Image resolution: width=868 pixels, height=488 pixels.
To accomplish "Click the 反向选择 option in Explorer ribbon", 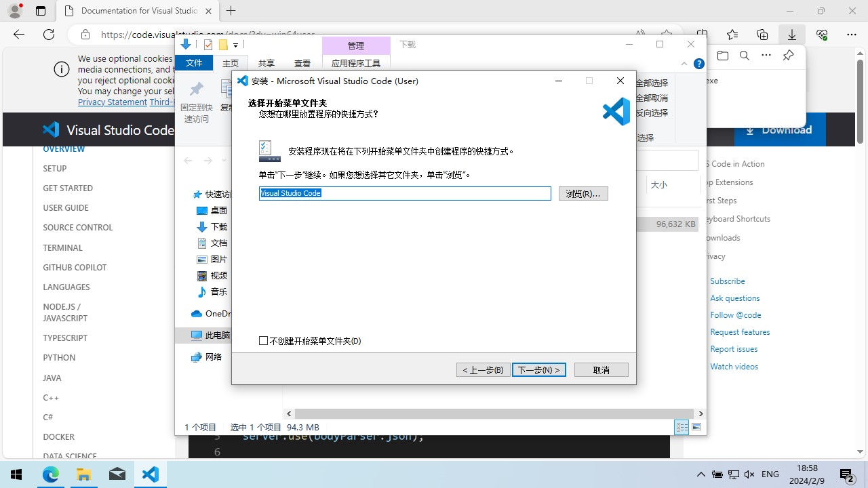I will (652, 113).
